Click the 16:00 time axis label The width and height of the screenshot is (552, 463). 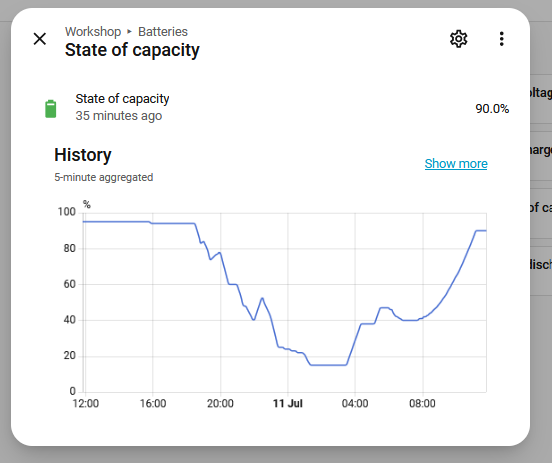point(153,403)
